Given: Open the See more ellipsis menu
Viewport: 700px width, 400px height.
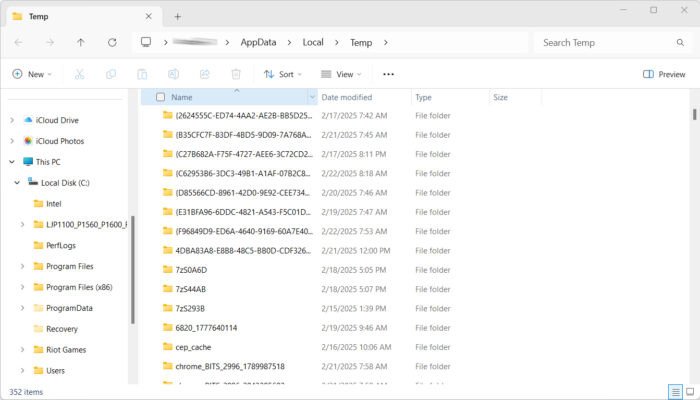Looking at the screenshot, I should coord(388,74).
